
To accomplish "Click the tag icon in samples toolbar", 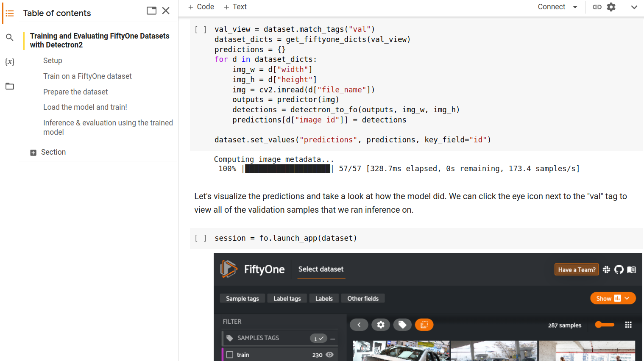I will point(402,325).
